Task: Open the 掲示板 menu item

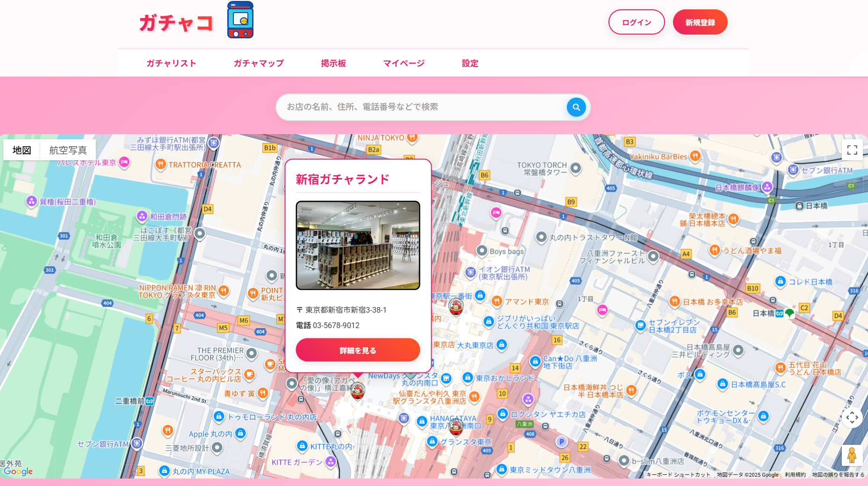Action: click(333, 63)
